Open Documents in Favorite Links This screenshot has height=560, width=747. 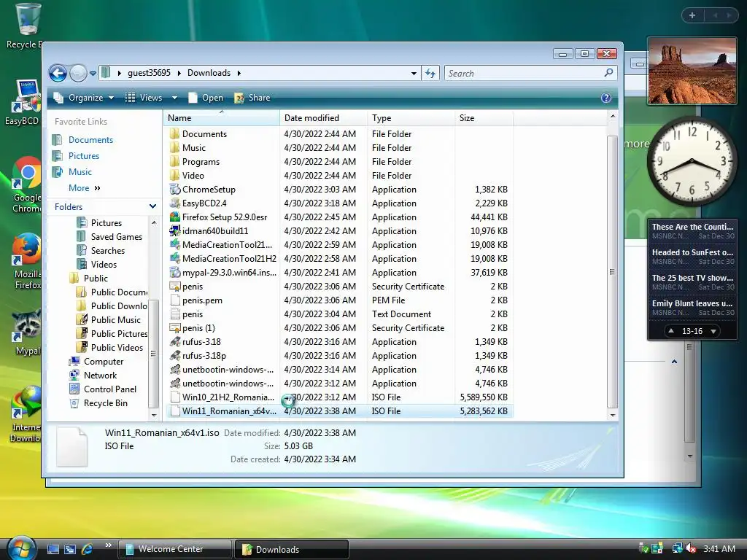pos(90,139)
